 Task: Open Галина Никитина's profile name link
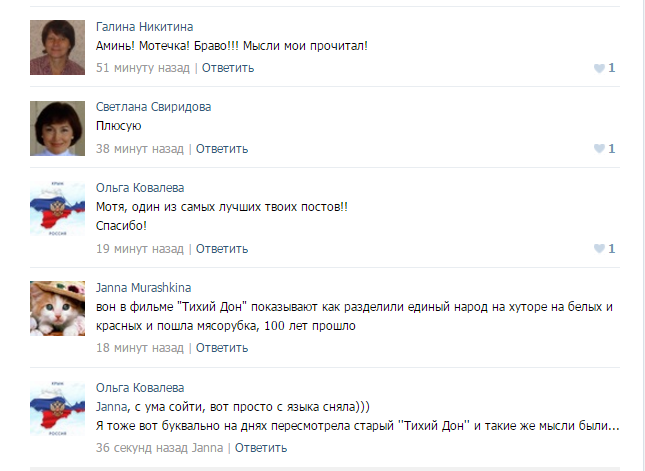coord(144,26)
